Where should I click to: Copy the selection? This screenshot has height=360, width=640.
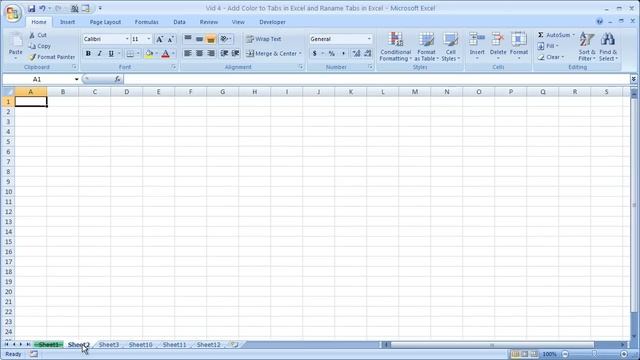coord(40,46)
